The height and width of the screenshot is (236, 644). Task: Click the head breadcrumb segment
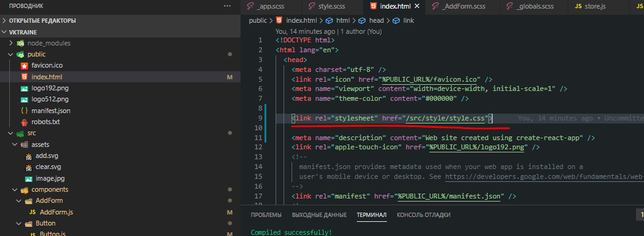point(376,20)
